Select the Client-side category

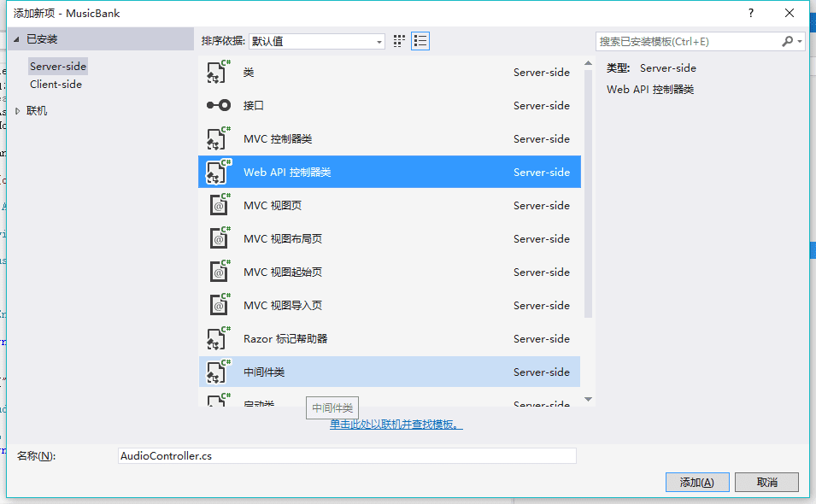click(56, 84)
